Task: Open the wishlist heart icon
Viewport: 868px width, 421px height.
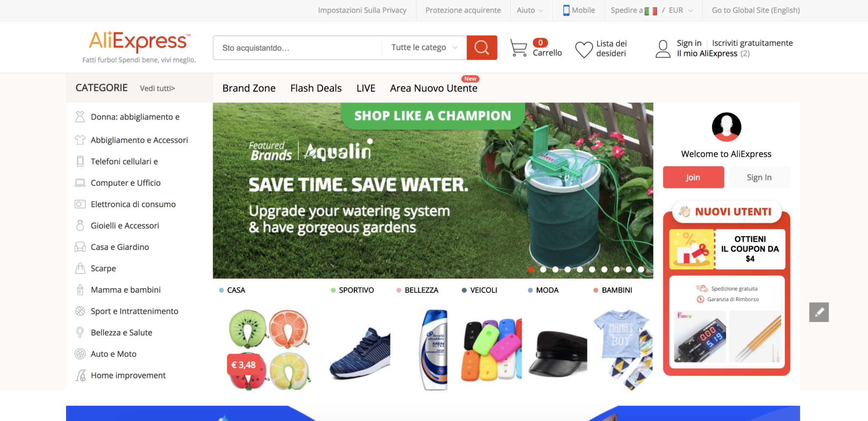Action: point(584,50)
